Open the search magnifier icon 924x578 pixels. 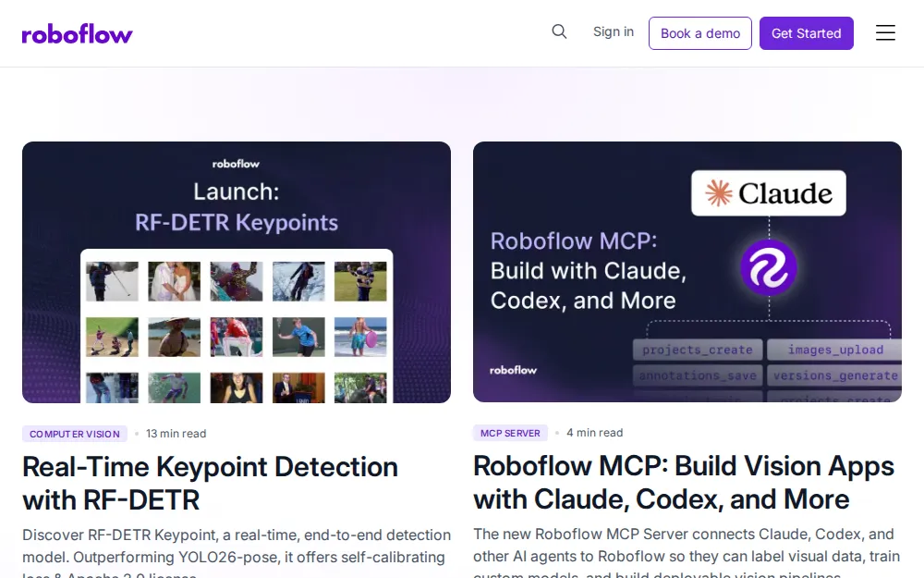[559, 31]
